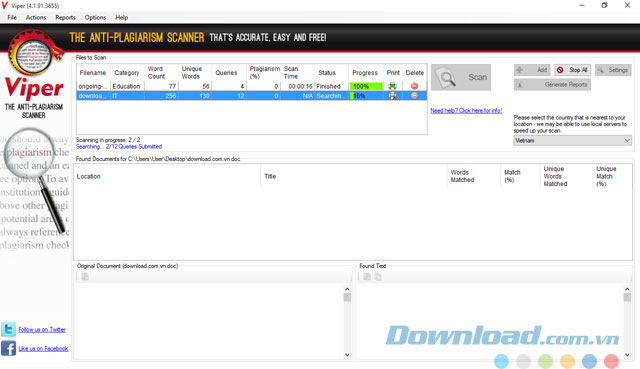The width and height of the screenshot is (640, 369).
Task: Click the Education category cell
Action: [126, 86]
